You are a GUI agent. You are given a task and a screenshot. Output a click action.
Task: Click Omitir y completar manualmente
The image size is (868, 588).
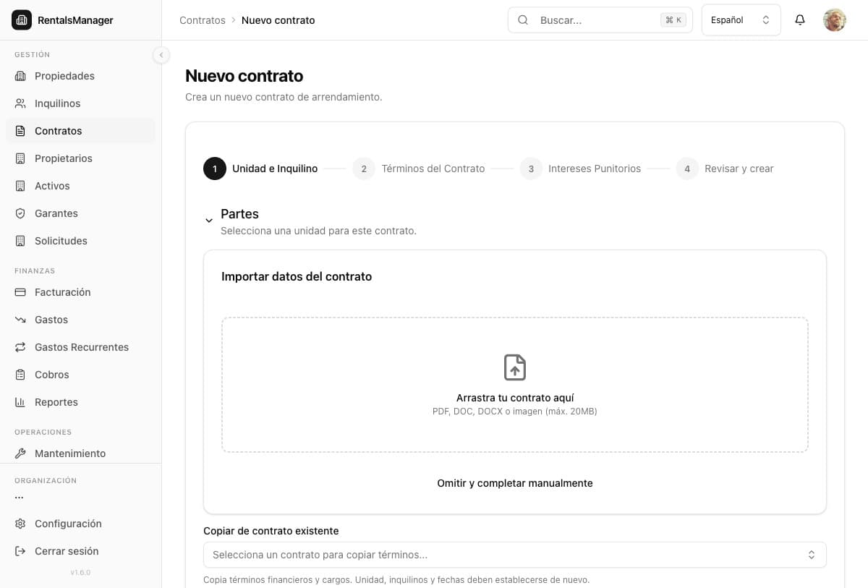pyautogui.click(x=514, y=483)
